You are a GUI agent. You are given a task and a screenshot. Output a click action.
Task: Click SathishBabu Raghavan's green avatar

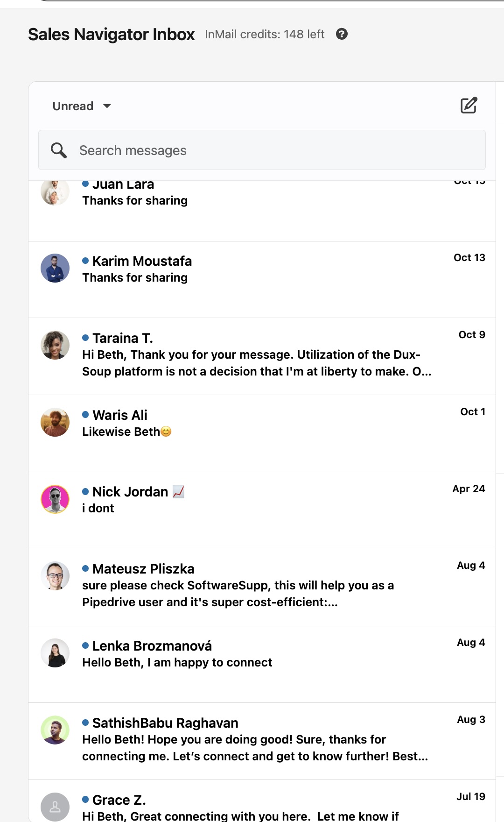click(55, 730)
